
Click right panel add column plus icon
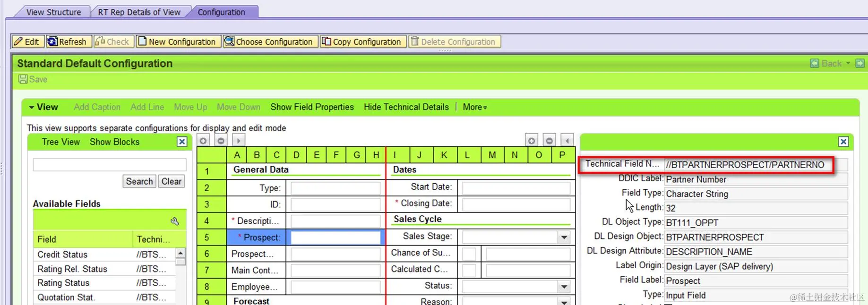[x=532, y=141]
